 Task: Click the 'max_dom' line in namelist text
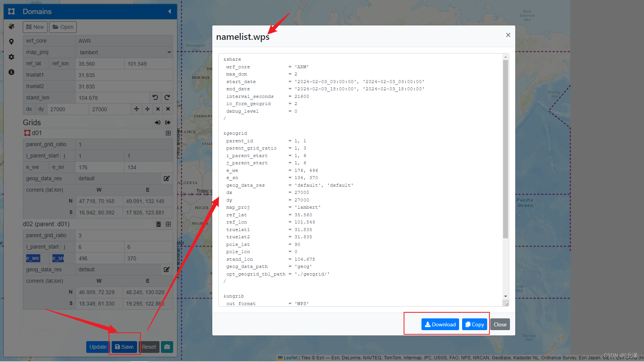262,74
